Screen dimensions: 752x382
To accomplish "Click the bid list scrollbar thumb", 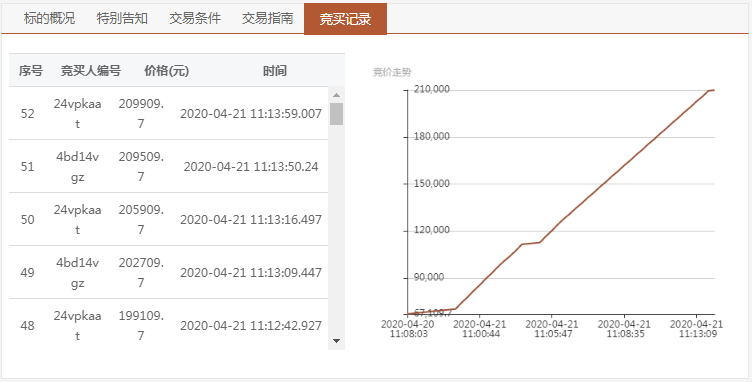I will click(x=336, y=114).
